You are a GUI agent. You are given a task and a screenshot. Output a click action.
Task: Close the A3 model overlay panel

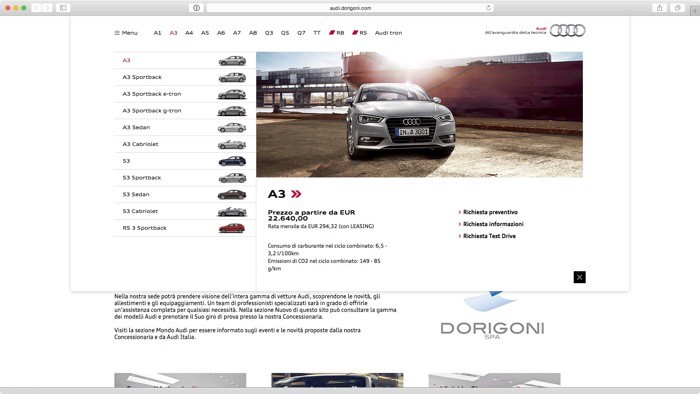point(579,277)
